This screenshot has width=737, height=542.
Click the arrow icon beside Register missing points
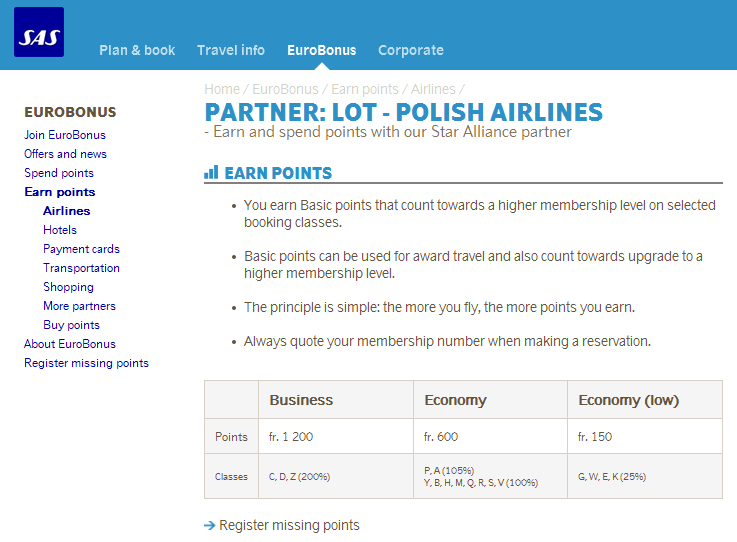[209, 525]
